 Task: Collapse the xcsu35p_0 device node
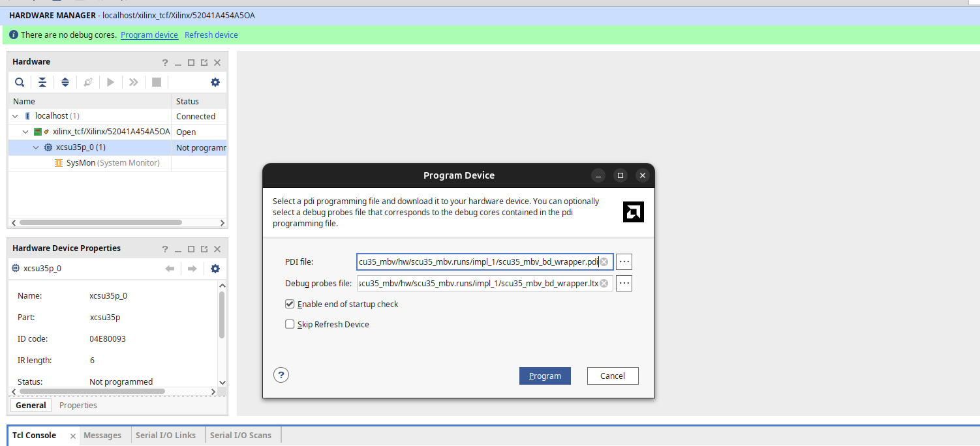pyautogui.click(x=36, y=147)
